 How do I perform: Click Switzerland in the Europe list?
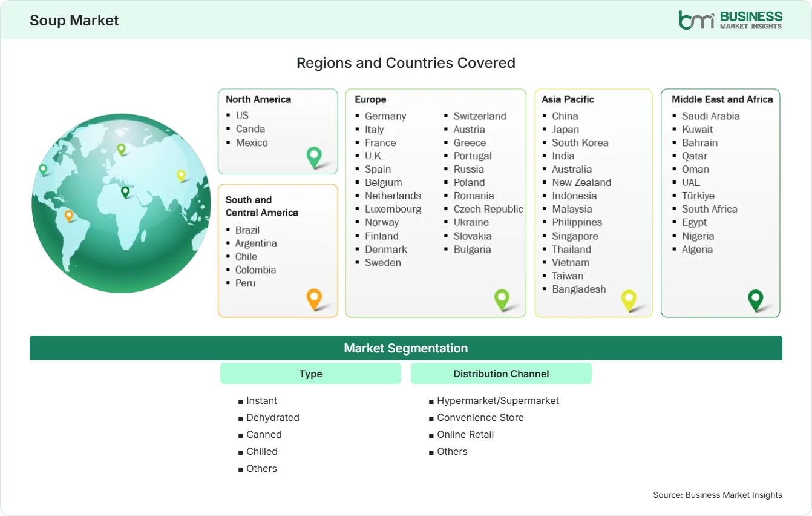point(480,116)
